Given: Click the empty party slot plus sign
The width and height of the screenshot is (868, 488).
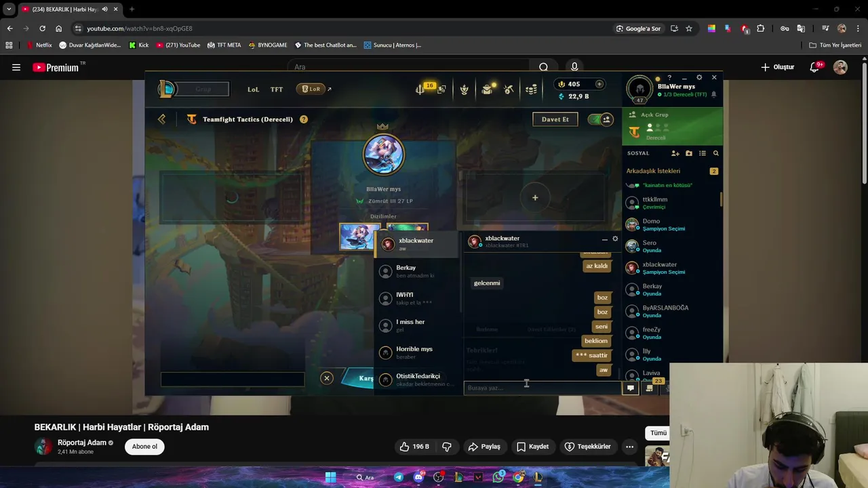Looking at the screenshot, I should tap(535, 198).
